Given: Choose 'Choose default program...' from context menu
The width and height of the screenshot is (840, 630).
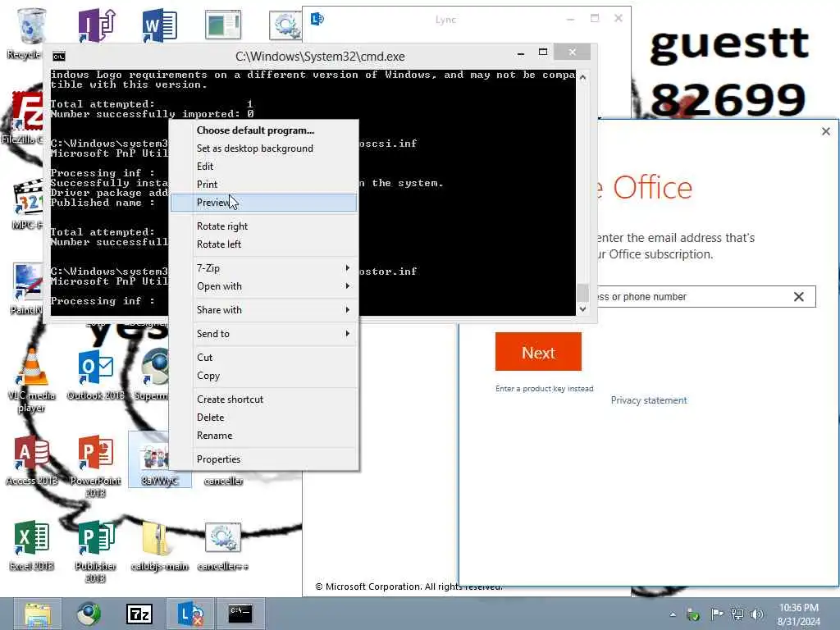Looking at the screenshot, I should pyautogui.click(x=263, y=130).
